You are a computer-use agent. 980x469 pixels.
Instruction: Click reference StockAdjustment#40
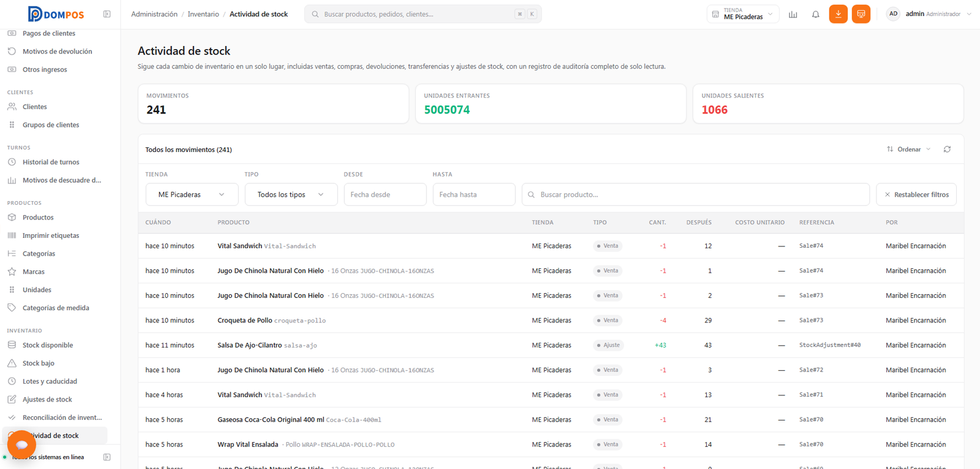click(x=830, y=345)
